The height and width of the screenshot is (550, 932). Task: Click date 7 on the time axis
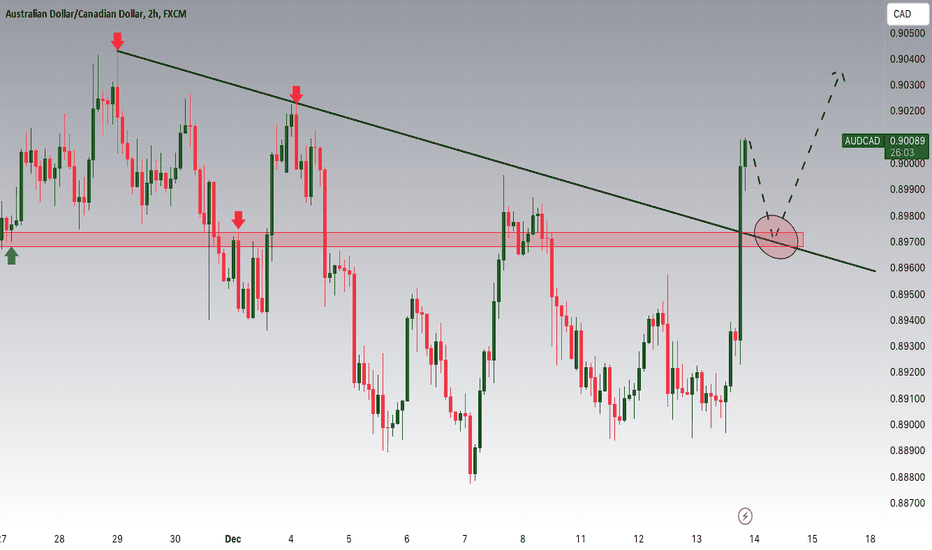click(x=465, y=539)
